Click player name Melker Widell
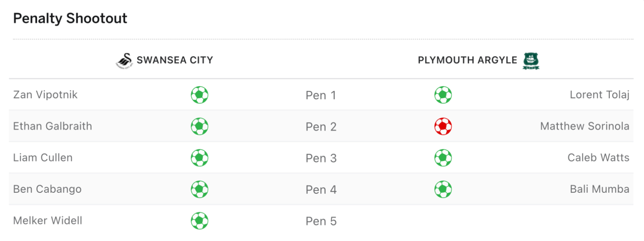The width and height of the screenshot is (644, 241). (x=48, y=221)
